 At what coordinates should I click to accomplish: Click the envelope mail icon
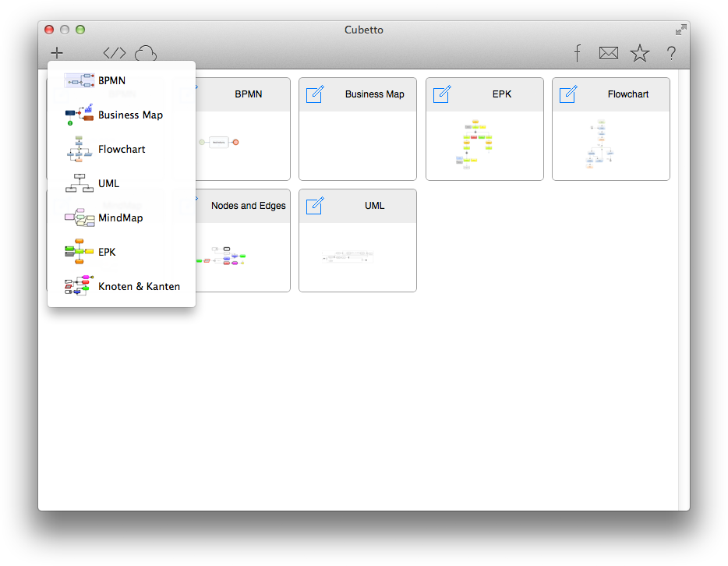pyautogui.click(x=608, y=53)
